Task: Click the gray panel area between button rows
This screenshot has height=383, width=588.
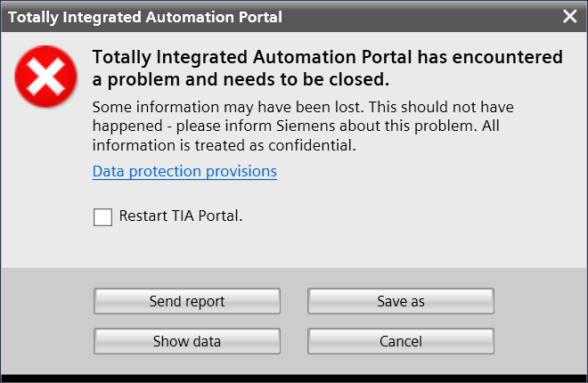Action: 294,322
